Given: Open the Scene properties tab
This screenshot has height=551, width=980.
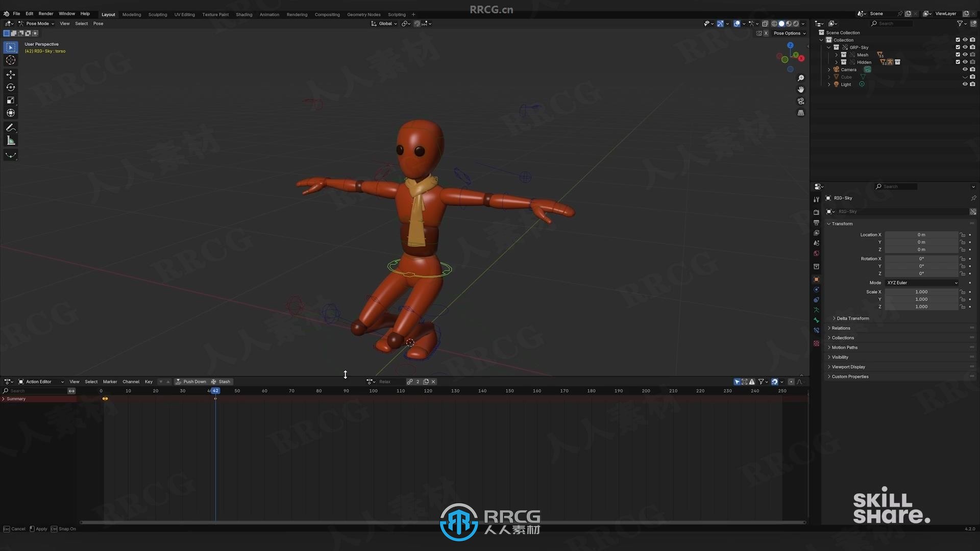Looking at the screenshot, I should 816,243.
